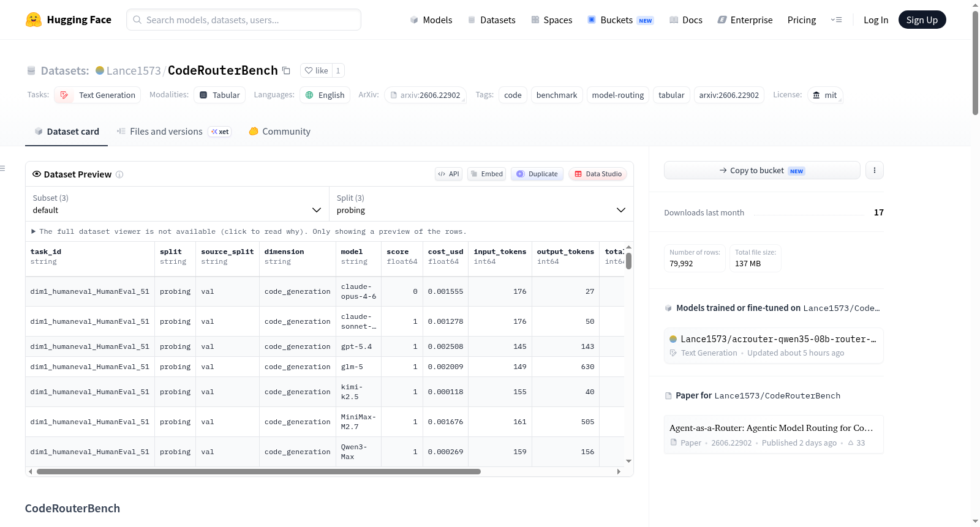Open the Agent-as-a-Router paper link

coord(774,435)
